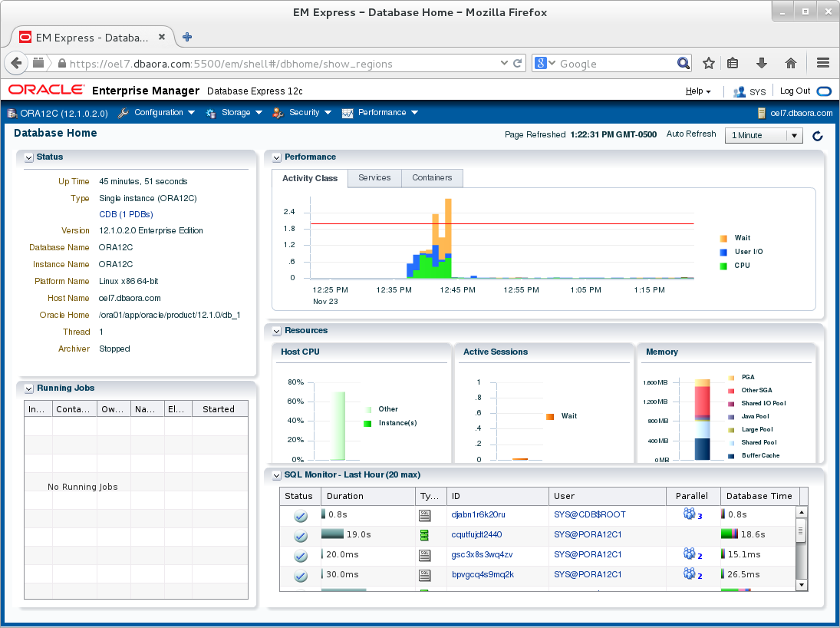Click the Firefox bookmark star icon
The width and height of the screenshot is (840, 628).
(x=708, y=63)
